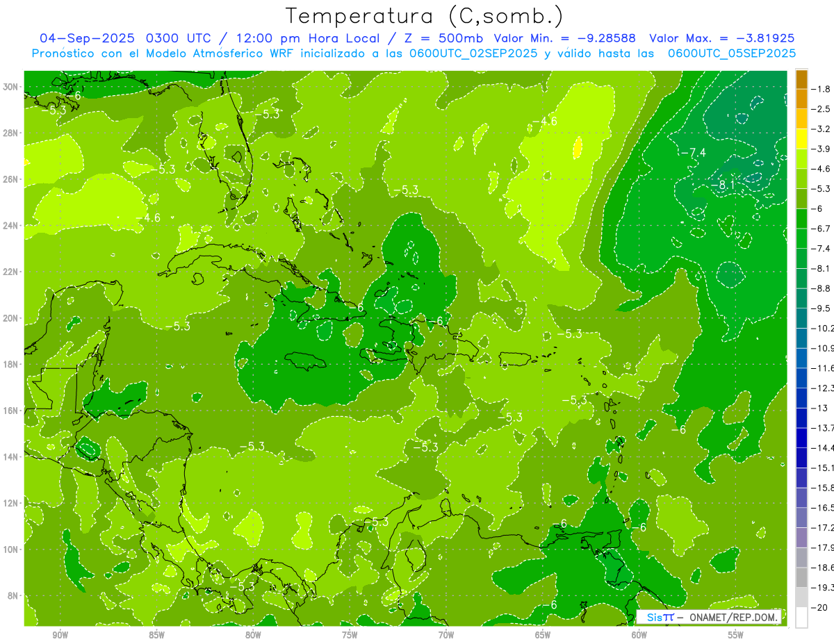Click the "ONAMET/REP.DOM." credit box

[x=710, y=617]
